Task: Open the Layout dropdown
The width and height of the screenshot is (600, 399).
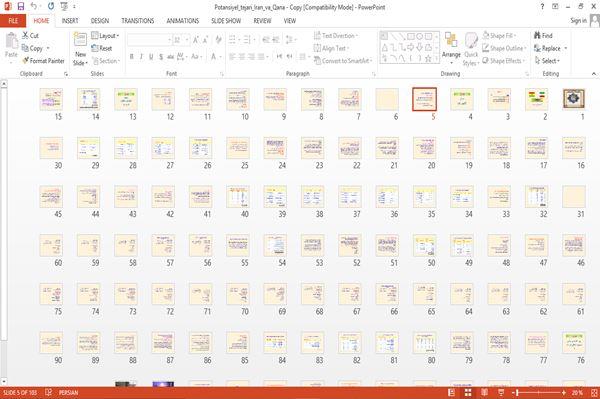Action: pyautogui.click(x=105, y=36)
